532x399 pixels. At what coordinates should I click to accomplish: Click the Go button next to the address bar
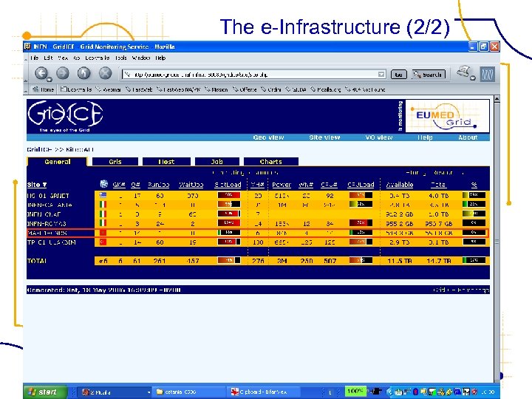(x=399, y=75)
